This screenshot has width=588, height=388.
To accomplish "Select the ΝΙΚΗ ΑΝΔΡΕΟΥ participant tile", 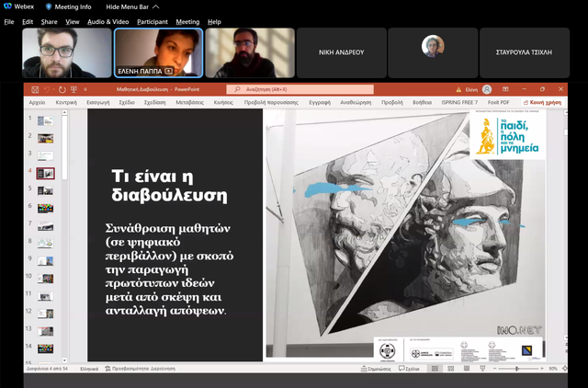I will coord(341,53).
